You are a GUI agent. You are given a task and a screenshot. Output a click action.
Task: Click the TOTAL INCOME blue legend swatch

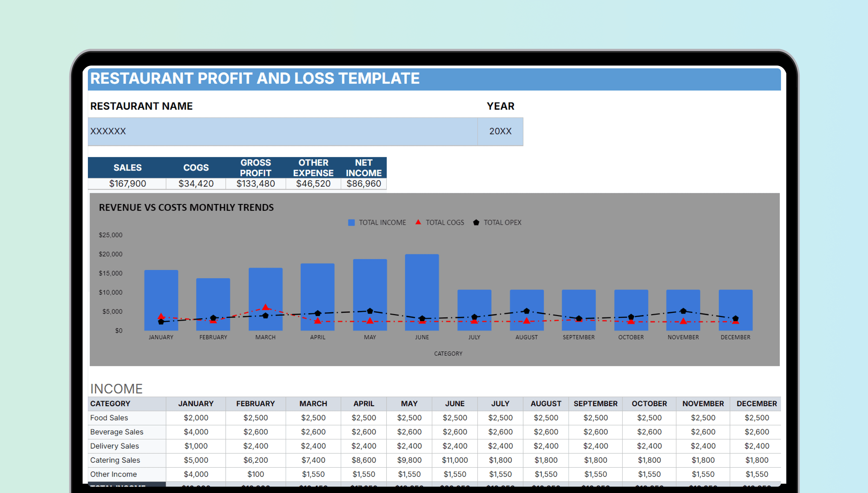click(x=351, y=222)
